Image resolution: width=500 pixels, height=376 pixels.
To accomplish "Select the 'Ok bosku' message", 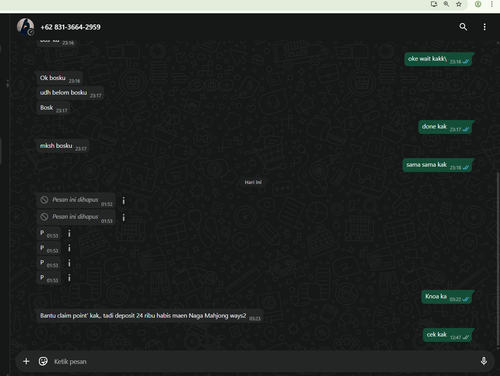I will pyautogui.click(x=60, y=78).
